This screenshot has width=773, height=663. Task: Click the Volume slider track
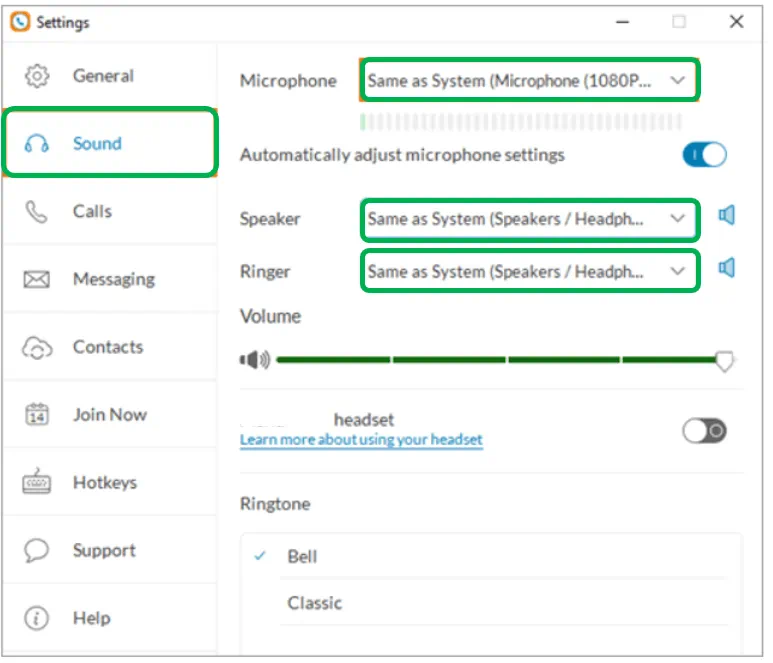pyautogui.click(x=500, y=360)
